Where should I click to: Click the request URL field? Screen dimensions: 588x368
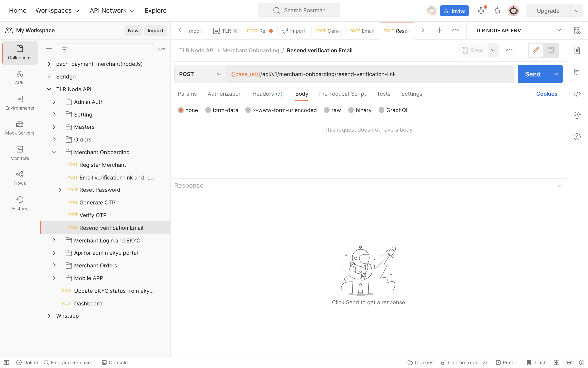click(370, 74)
